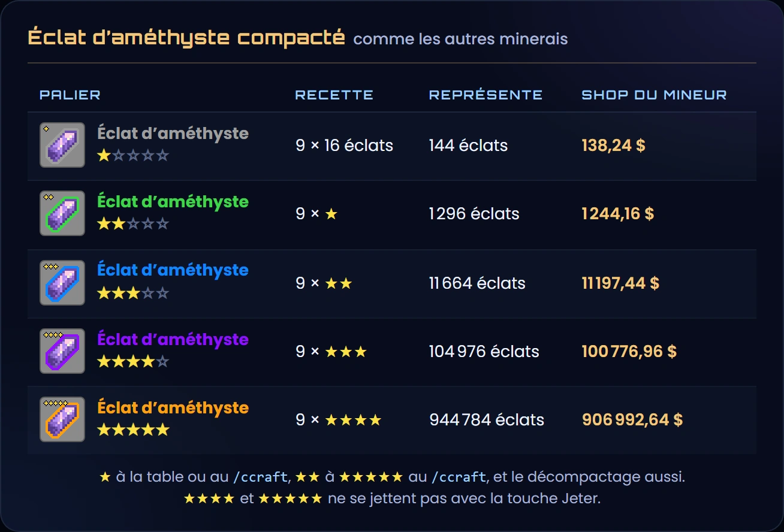Screen dimensions: 784x532
Task: Select the green-outlined two-star amethyst icon
Action: click(62, 213)
